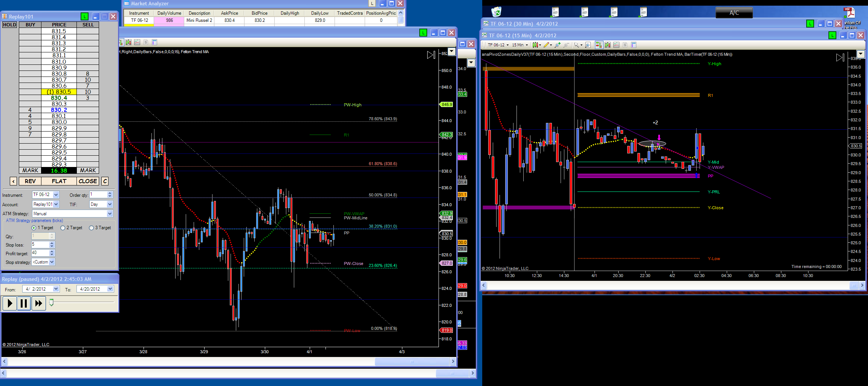Select the 2 Target radio button
Viewport: 868px width, 386px height.
click(x=63, y=228)
